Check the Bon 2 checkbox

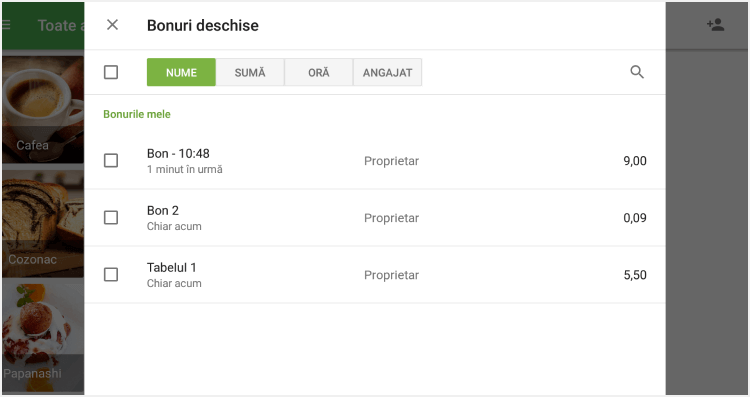coord(111,218)
